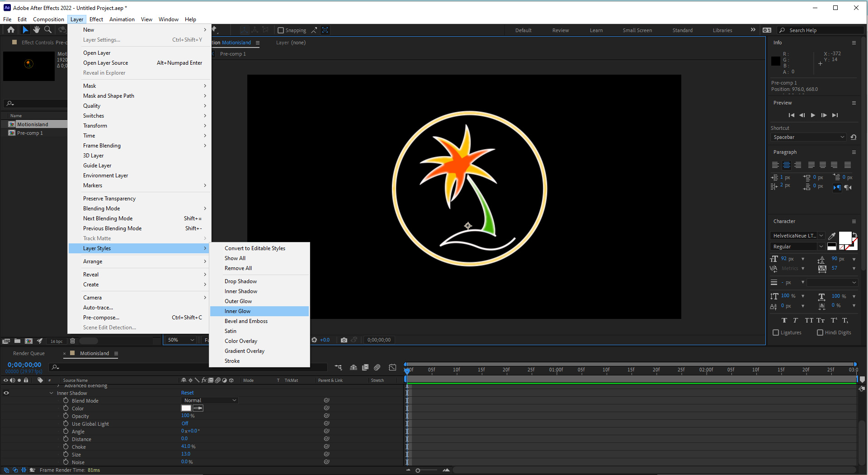This screenshot has height=475, width=868.
Task: Play the preview
Action: point(813,115)
